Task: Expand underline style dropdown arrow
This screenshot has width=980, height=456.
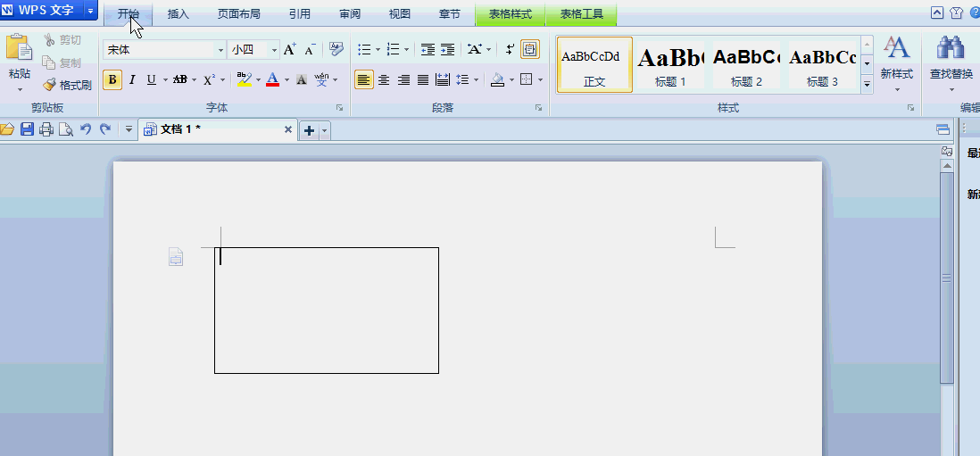Action: (166, 80)
